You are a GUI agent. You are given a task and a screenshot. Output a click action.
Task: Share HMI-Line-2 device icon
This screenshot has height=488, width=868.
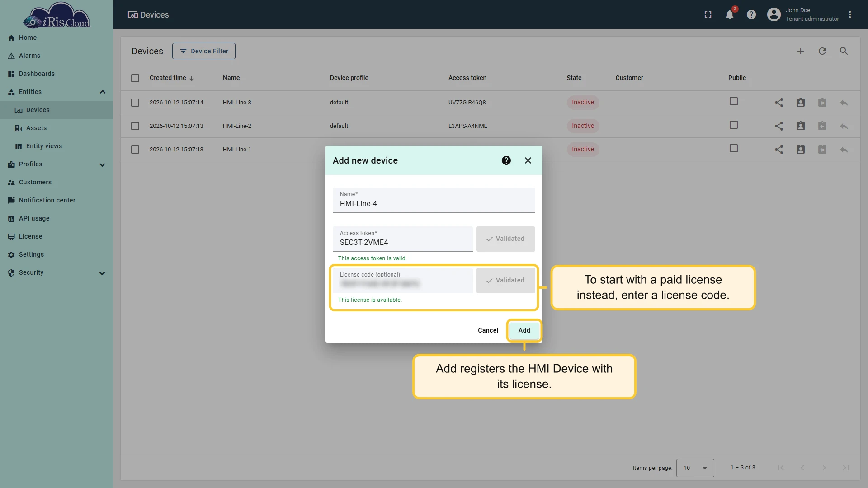tap(779, 126)
